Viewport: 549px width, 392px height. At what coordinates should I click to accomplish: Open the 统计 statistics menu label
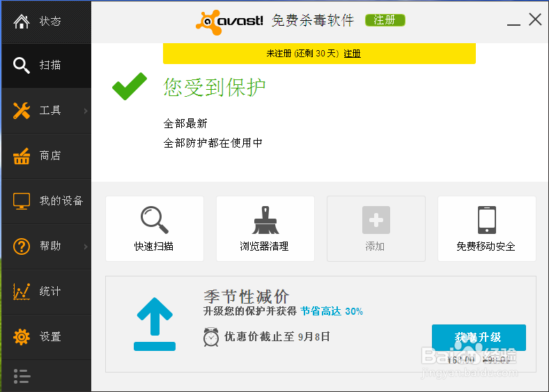[50, 291]
